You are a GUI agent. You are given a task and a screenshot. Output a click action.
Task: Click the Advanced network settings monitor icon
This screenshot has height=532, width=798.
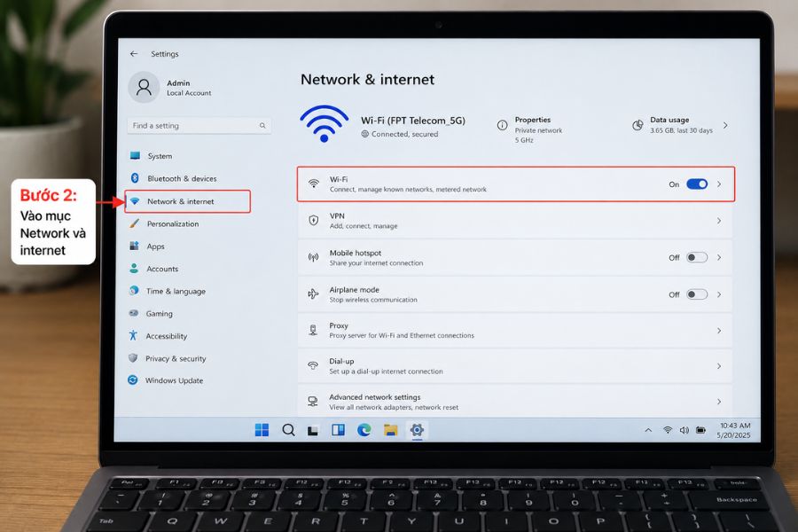(x=313, y=401)
